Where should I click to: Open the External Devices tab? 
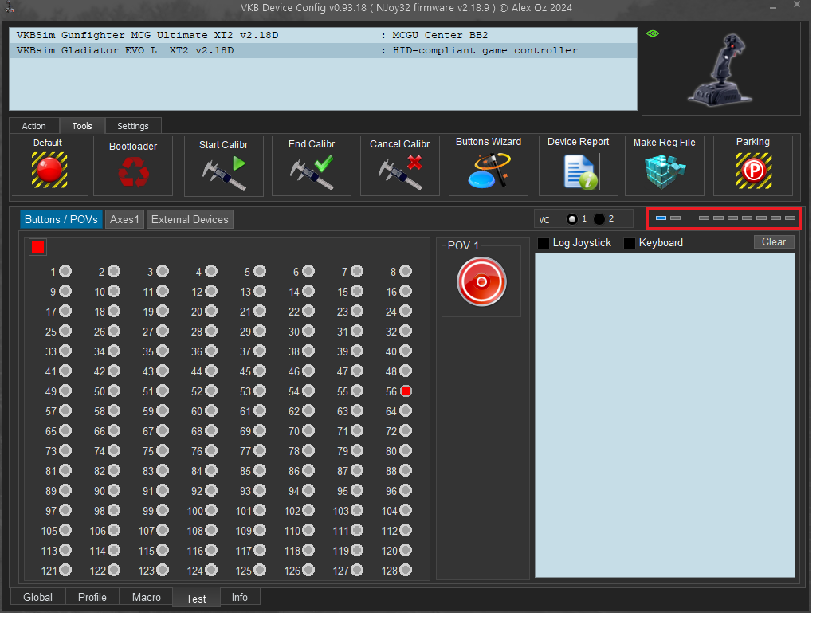tap(190, 220)
